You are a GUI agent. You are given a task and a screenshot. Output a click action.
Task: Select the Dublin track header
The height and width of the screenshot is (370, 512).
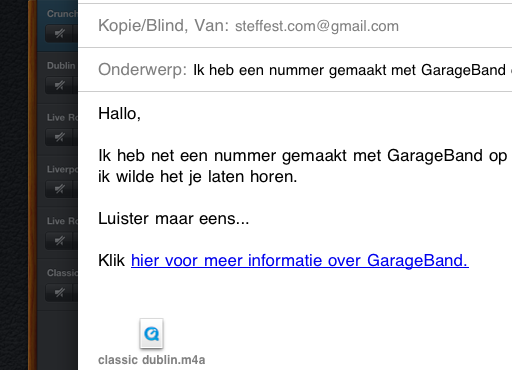(58, 77)
